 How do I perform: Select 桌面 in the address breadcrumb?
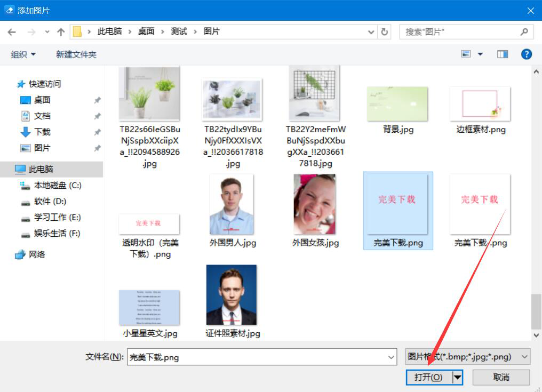click(146, 31)
